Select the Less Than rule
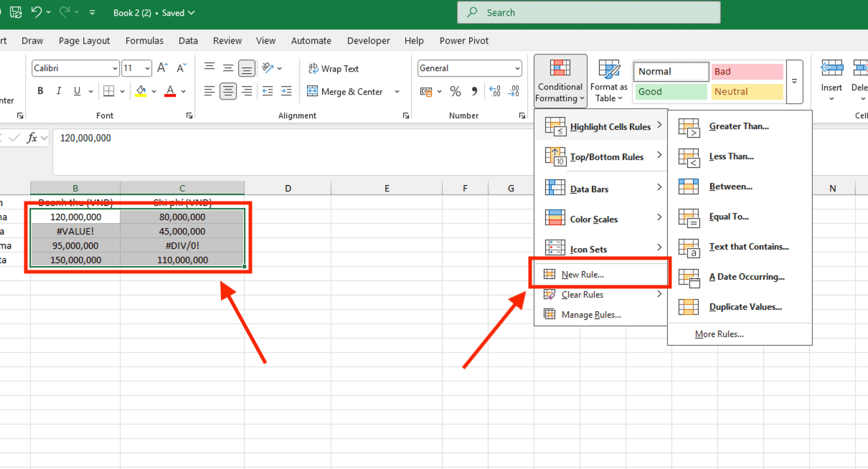 click(x=740, y=156)
